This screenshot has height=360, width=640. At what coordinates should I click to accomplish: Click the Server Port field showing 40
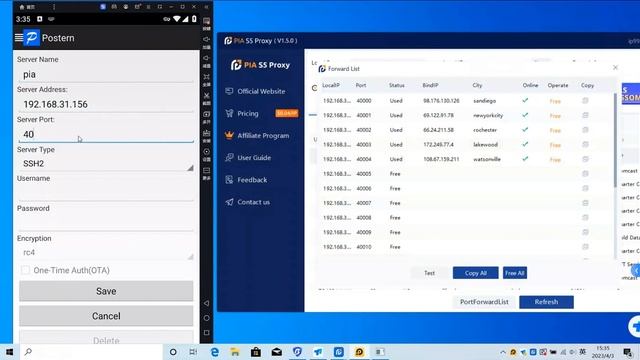click(106, 134)
